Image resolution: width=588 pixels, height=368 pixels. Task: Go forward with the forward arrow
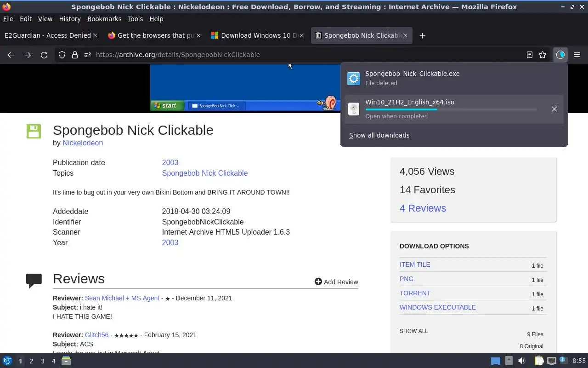point(28,55)
